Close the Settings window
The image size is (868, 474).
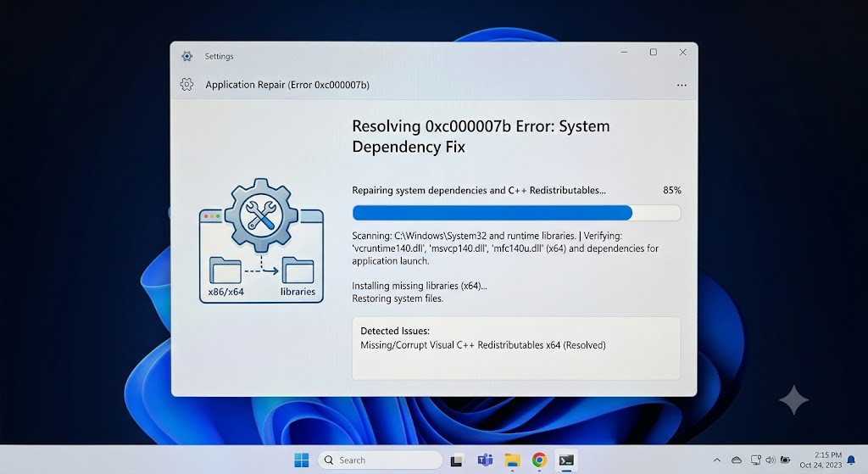(682, 52)
